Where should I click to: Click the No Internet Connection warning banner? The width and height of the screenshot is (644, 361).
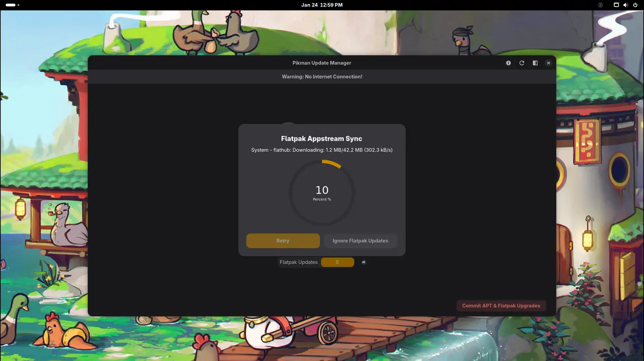pyautogui.click(x=322, y=77)
